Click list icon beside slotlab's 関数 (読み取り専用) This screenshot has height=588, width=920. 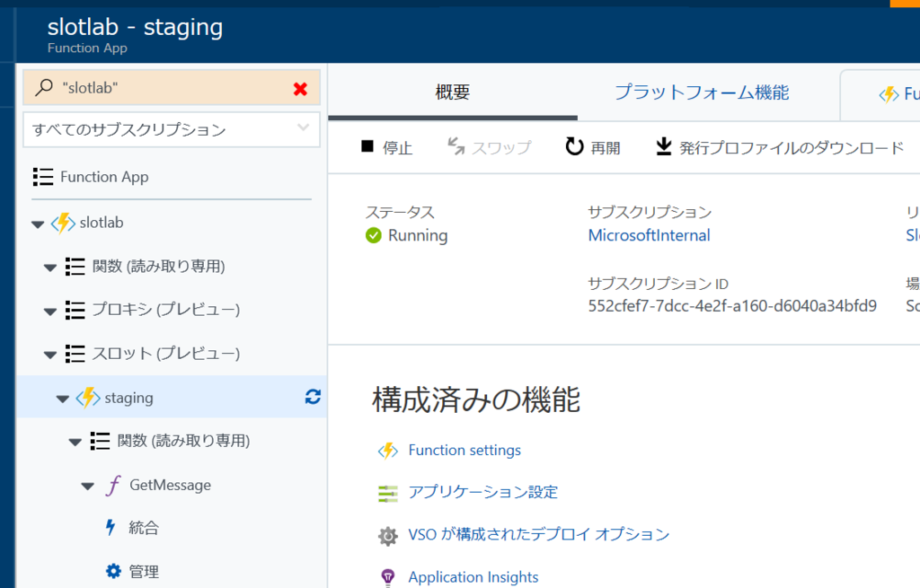[75, 266]
